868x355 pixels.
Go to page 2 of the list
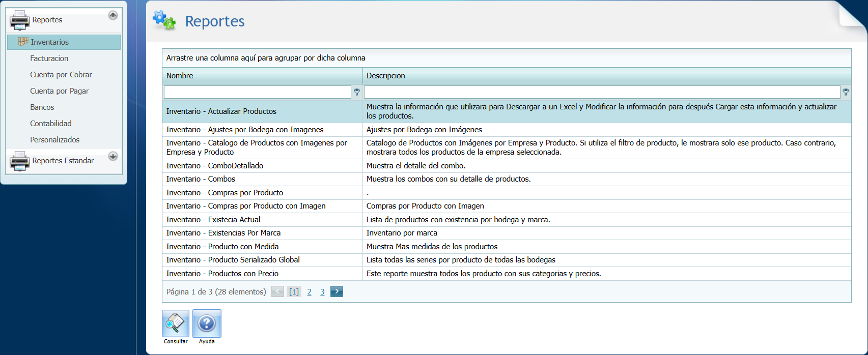tap(309, 292)
